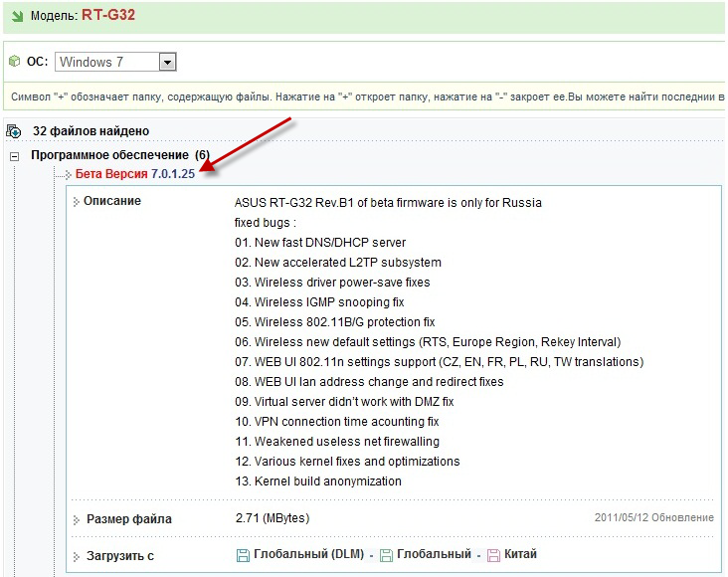Select the Программное обеспечение (6) category label

pos(119,155)
